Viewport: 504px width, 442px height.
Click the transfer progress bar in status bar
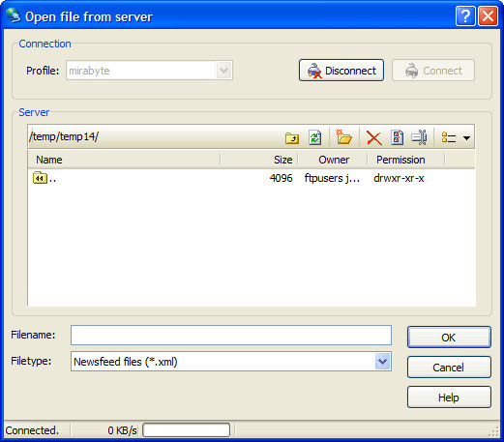point(187,430)
